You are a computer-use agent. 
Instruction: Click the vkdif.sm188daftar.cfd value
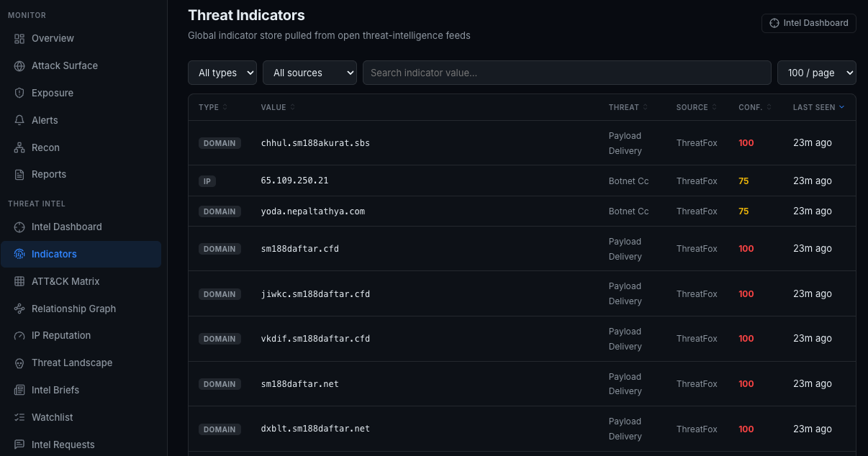tap(315, 339)
